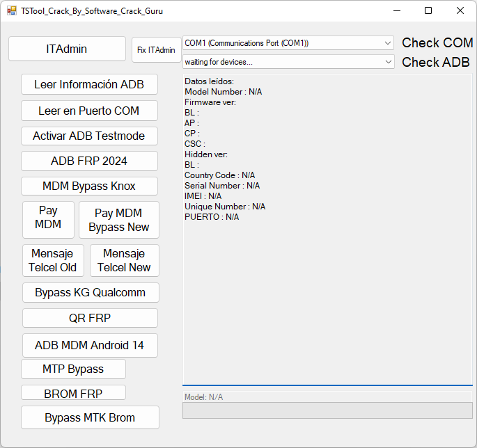Click the Pay MDM button
The width and height of the screenshot is (477, 448).
tap(48, 220)
